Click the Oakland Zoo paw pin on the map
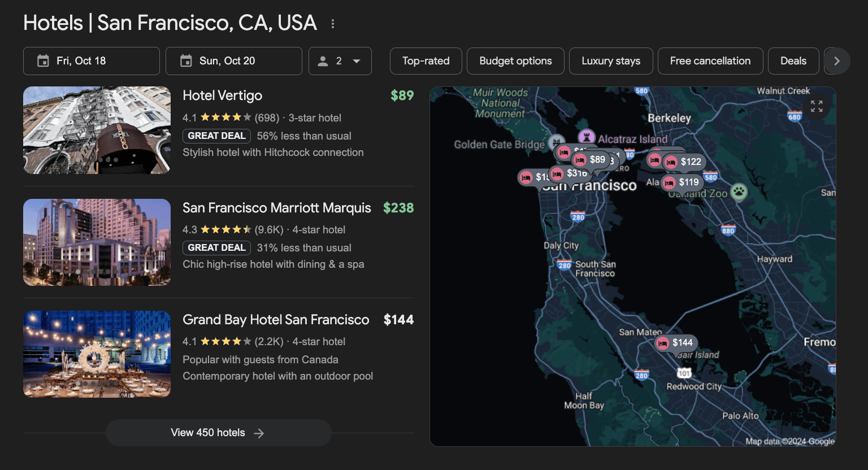 (739, 192)
